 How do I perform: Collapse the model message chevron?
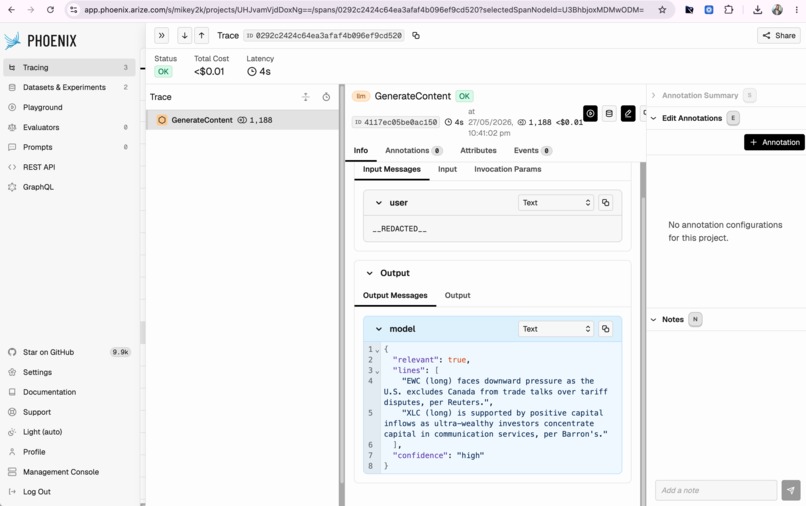[x=379, y=329]
